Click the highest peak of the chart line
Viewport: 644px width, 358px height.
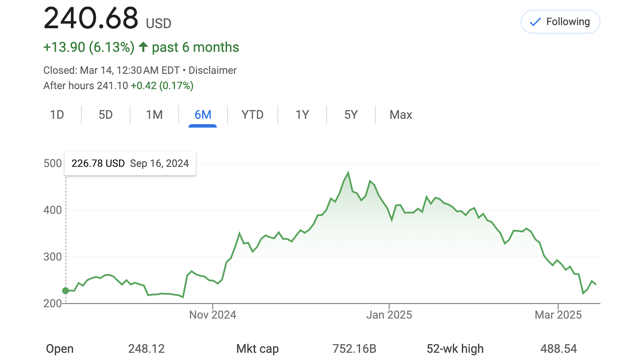(x=348, y=173)
